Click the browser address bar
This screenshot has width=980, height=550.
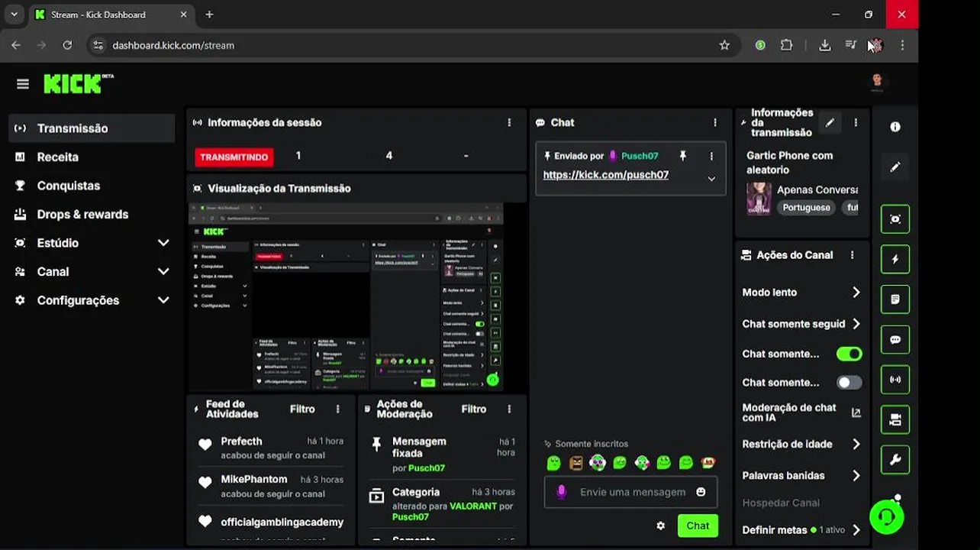412,45
